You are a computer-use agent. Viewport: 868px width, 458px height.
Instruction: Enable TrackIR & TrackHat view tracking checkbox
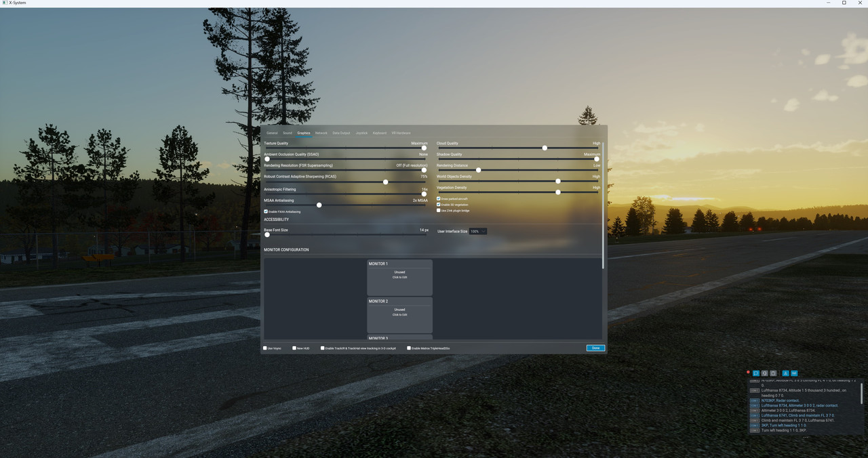tap(323, 348)
